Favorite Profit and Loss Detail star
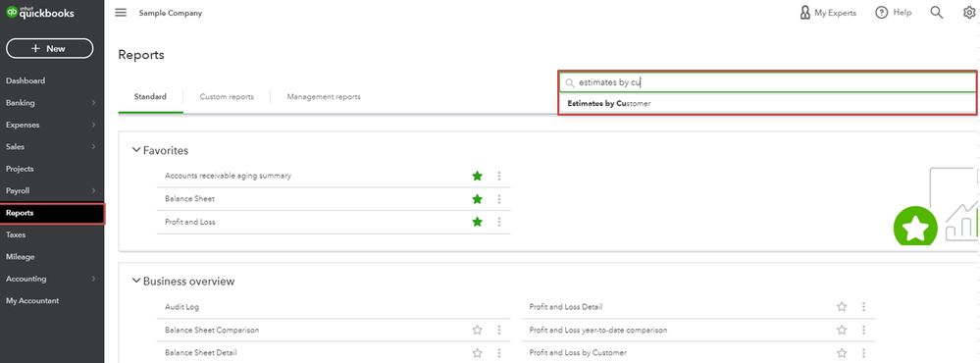980x363 pixels. pos(842,307)
